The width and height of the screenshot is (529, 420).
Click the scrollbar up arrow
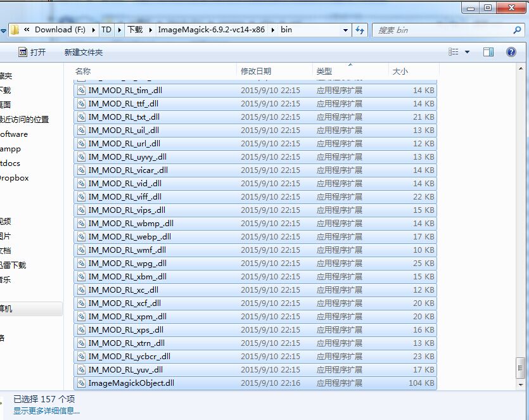(521, 68)
